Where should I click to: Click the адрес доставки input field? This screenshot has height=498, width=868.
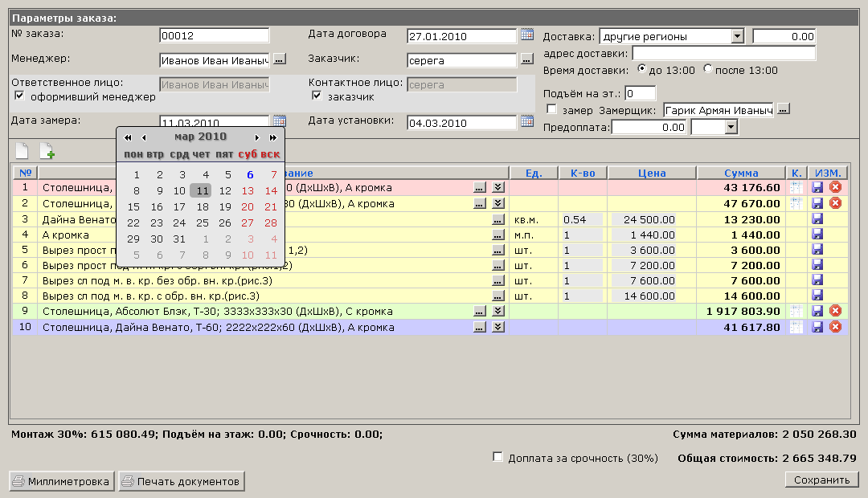click(723, 53)
